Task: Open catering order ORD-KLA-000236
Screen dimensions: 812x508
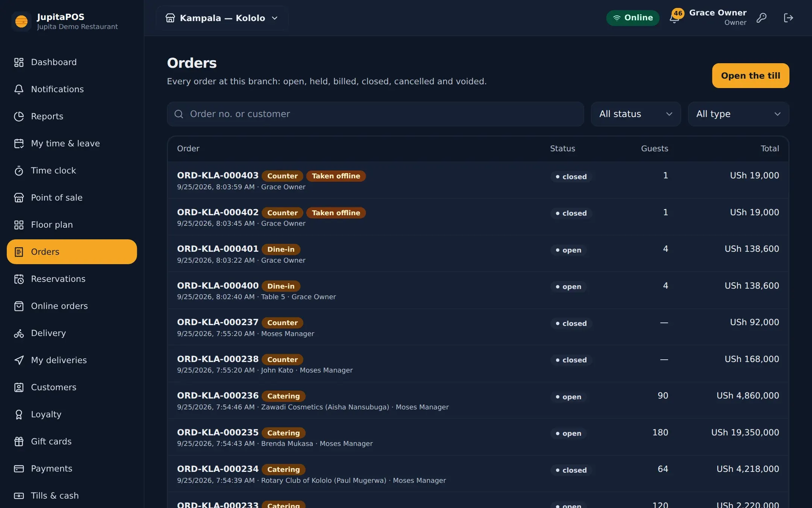Action: pos(478,400)
